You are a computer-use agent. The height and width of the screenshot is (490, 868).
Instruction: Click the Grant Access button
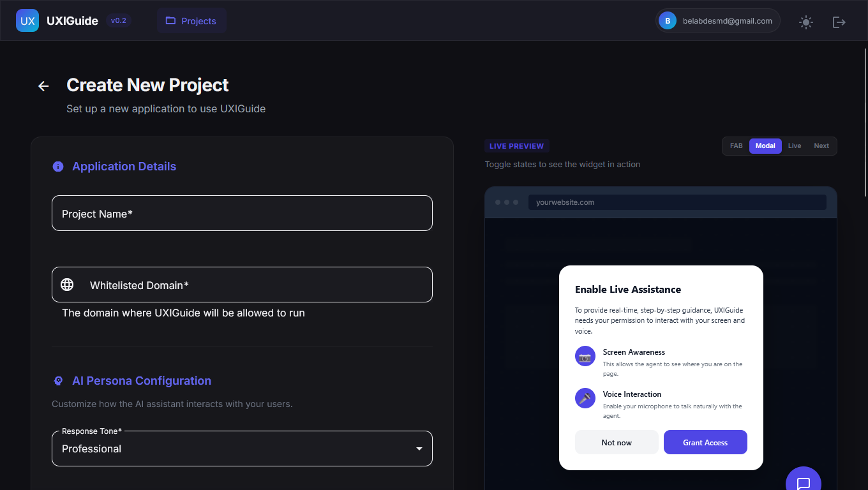(x=705, y=442)
